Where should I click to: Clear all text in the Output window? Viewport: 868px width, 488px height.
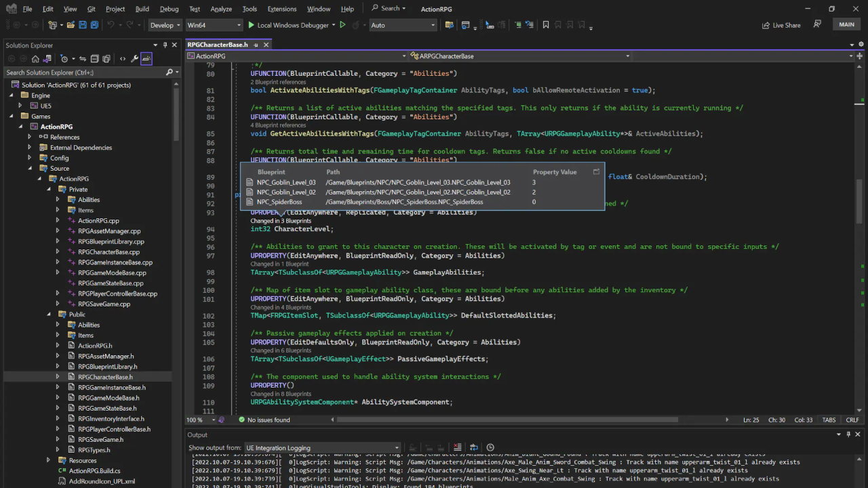(458, 447)
